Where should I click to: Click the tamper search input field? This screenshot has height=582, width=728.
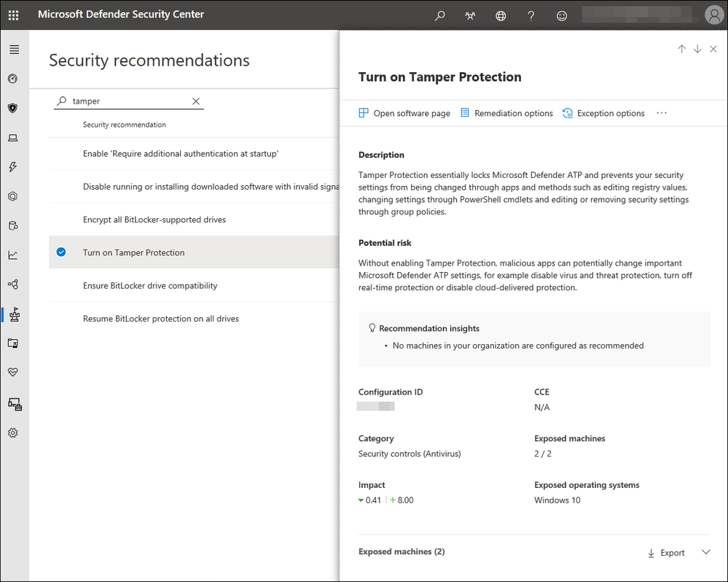[129, 101]
